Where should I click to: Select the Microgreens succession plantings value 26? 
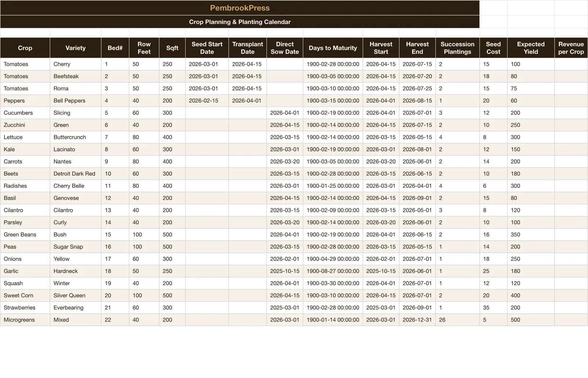click(458, 320)
